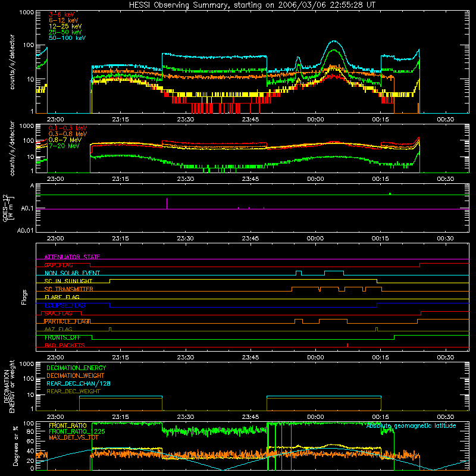The width and height of the screenshot is (476, 476).
Task: Click the ATTENUATOR_STATE flag label
Action: pyautogui.click(x=72, y=257)
